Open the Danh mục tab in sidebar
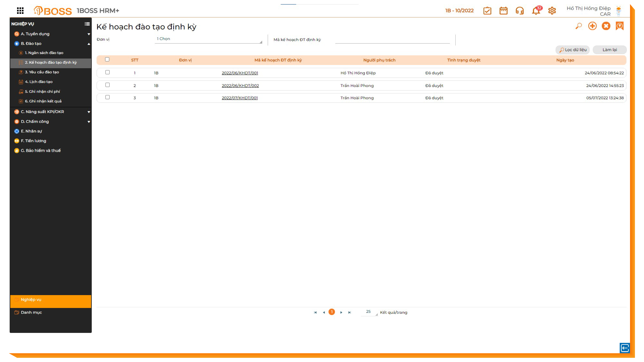644x362 pixels. pos(31,312)
